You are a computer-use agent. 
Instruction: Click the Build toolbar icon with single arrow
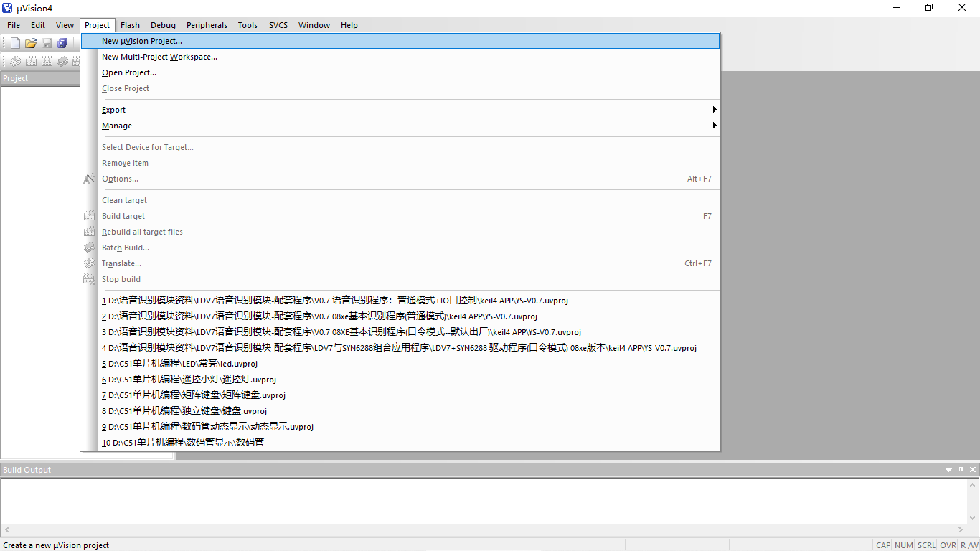[31, 62]
